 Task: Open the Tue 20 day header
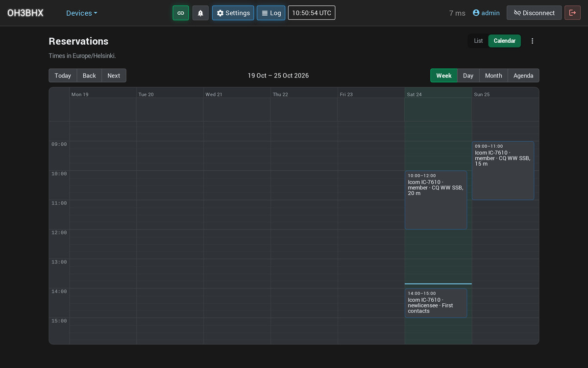point(146,94)
